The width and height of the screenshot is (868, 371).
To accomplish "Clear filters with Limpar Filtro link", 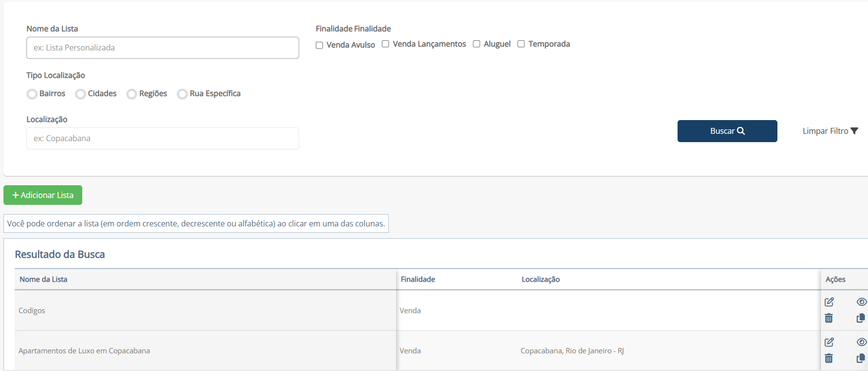I will tap(830, 131).
